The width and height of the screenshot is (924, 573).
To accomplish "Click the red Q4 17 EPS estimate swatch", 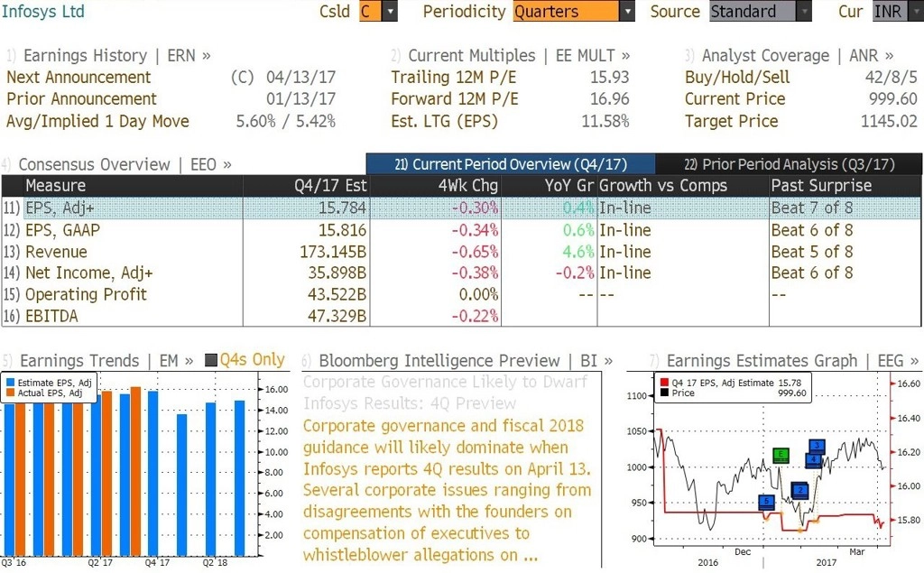I will tap(664, 383).
